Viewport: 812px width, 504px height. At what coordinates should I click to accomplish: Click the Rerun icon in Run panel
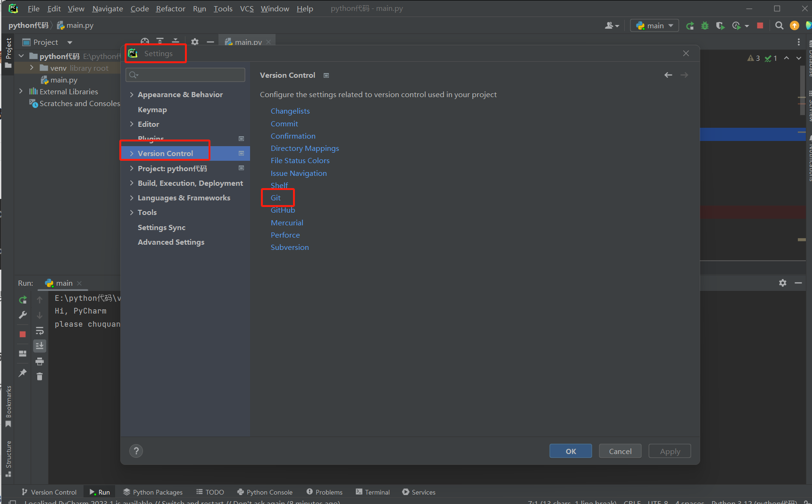point(23,300)
